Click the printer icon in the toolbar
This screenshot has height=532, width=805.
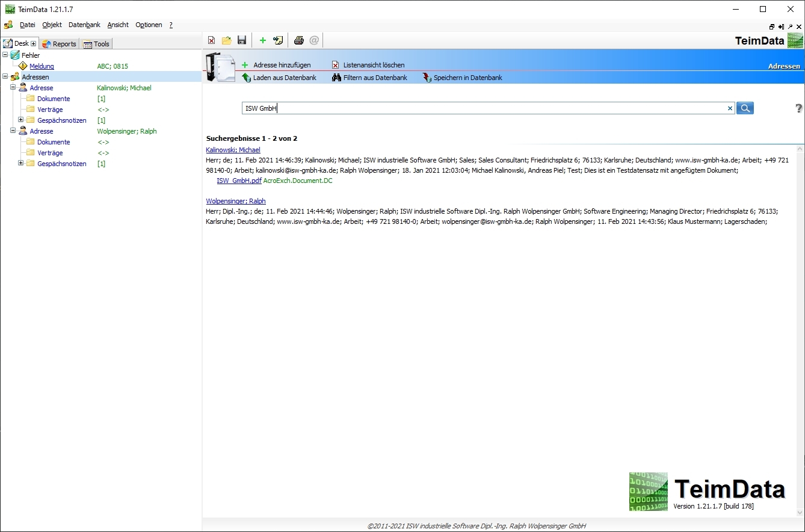[298, 40]
